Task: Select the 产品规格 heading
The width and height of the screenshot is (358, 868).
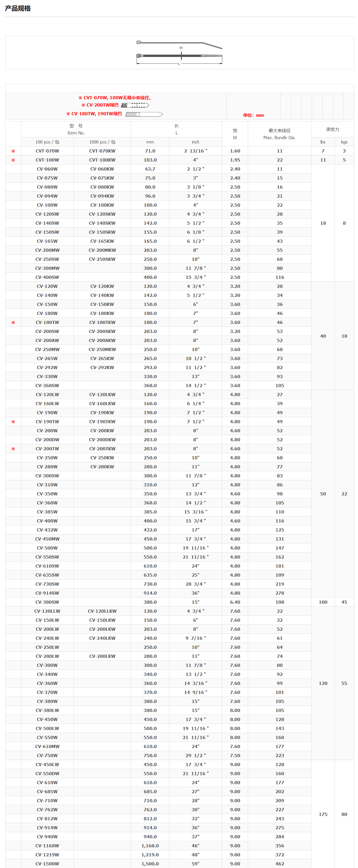Action: pos(18,8)
